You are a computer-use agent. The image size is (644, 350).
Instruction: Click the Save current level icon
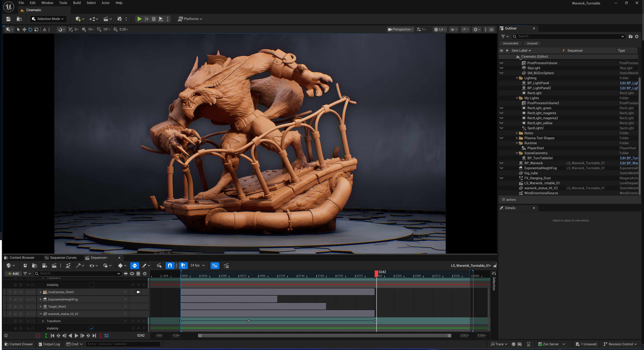pos(8,19)
